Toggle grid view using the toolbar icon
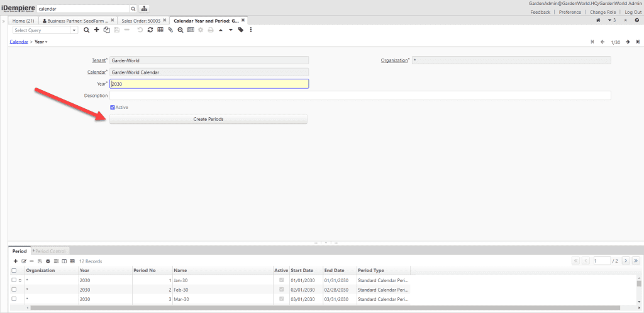Viewport: 644px width, 313px height. tap(160, 30)
